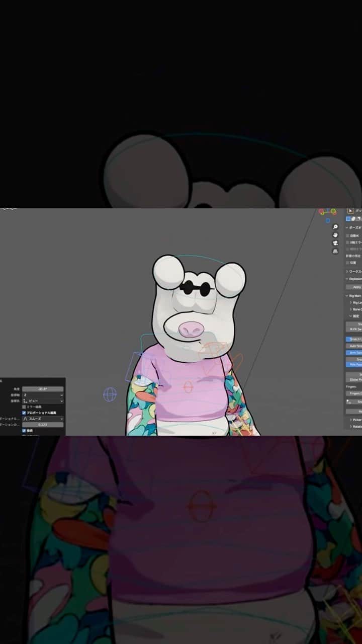Viewport: 362px width, 644px height.
Task: Select the cursor tool icon in sidebar header
Action: click(351, 211)
